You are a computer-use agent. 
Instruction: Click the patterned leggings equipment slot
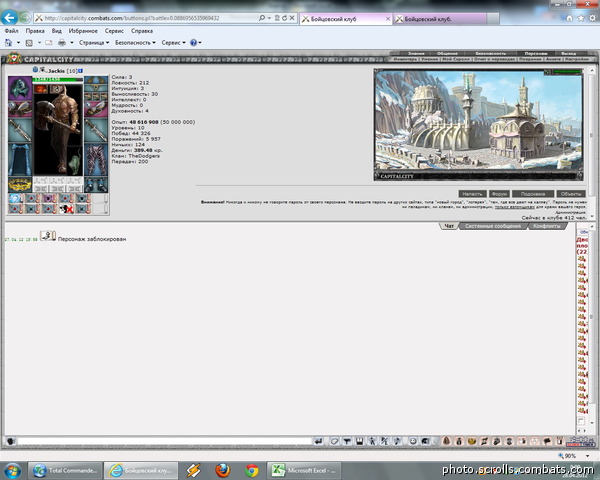point(96,159)
